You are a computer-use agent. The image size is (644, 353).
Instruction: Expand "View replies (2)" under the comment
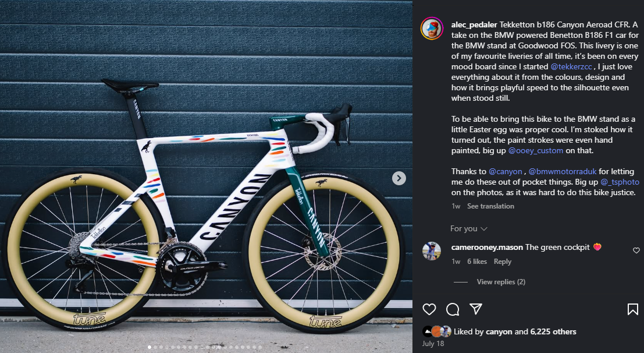pos(500,282)
